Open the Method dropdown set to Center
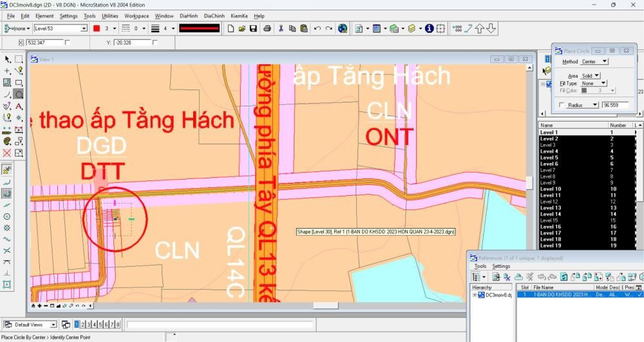Image resolution: width=644 pixels, height=342 pixels. point(594,61)
